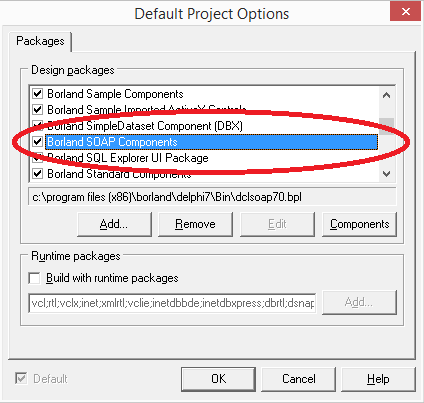Uncheck Borland Sample Components checkbox

pos(37,94)
